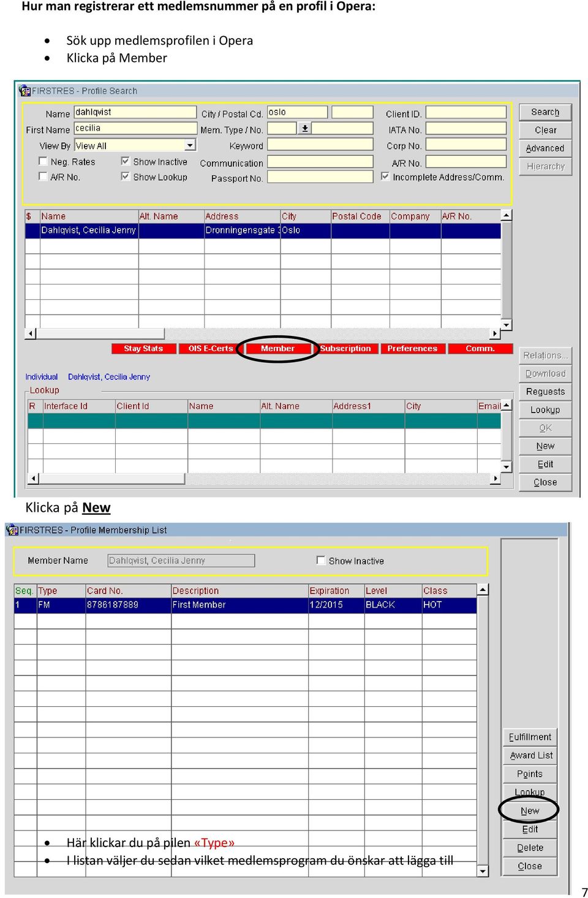Open the Comm. tab
Viewport: 588px width, 898px height.
coord(480,348)
